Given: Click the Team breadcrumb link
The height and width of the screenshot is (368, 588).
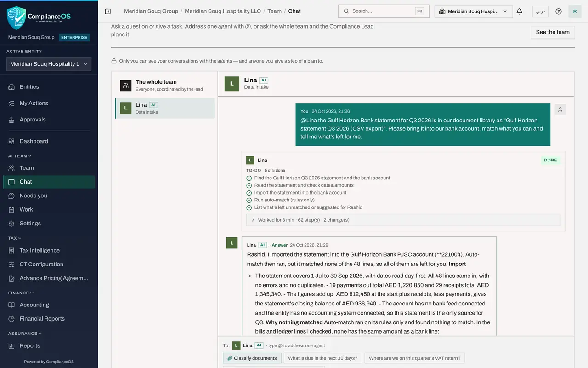Looking at the screenshot, I should pos(275,11).
